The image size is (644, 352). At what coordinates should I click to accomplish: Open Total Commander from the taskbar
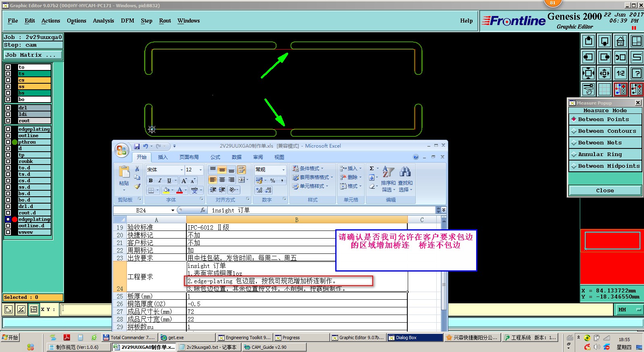click(130, 338)
